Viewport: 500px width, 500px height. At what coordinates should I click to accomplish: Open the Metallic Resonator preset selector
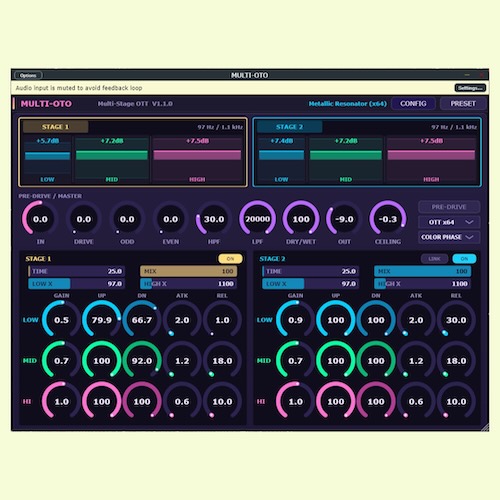click(x=347, y=104)
